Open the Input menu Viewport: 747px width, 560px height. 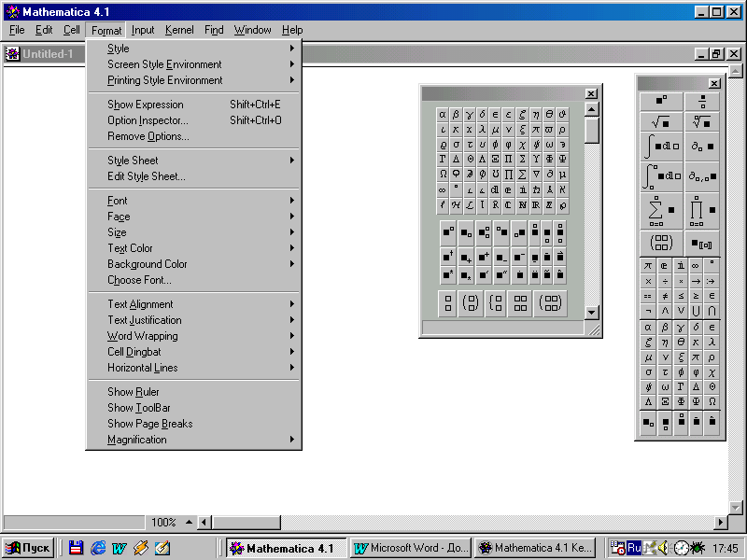pos(143,30)
